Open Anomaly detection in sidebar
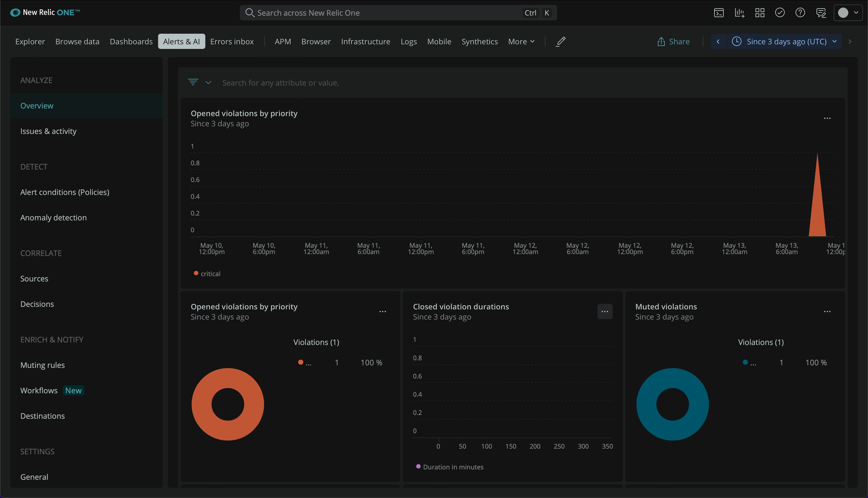 tap(53, 218)
